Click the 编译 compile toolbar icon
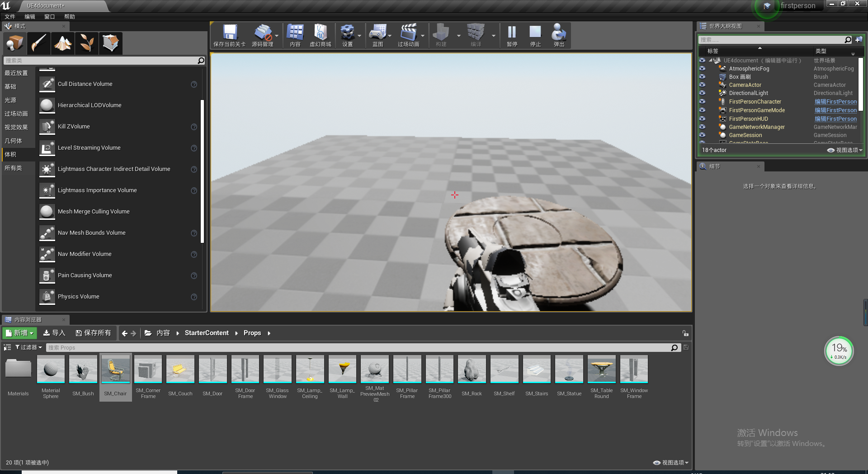The width and height of the screenshot is (868, 474). (476, 35)
